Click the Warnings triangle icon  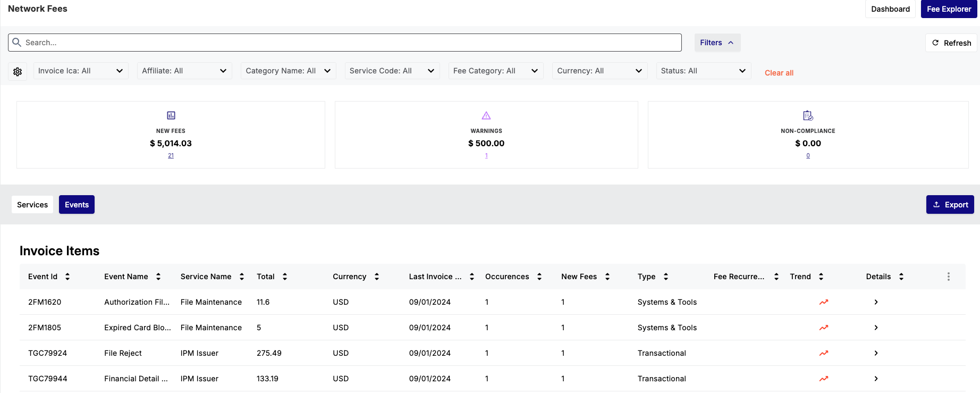tap(486, 115)
